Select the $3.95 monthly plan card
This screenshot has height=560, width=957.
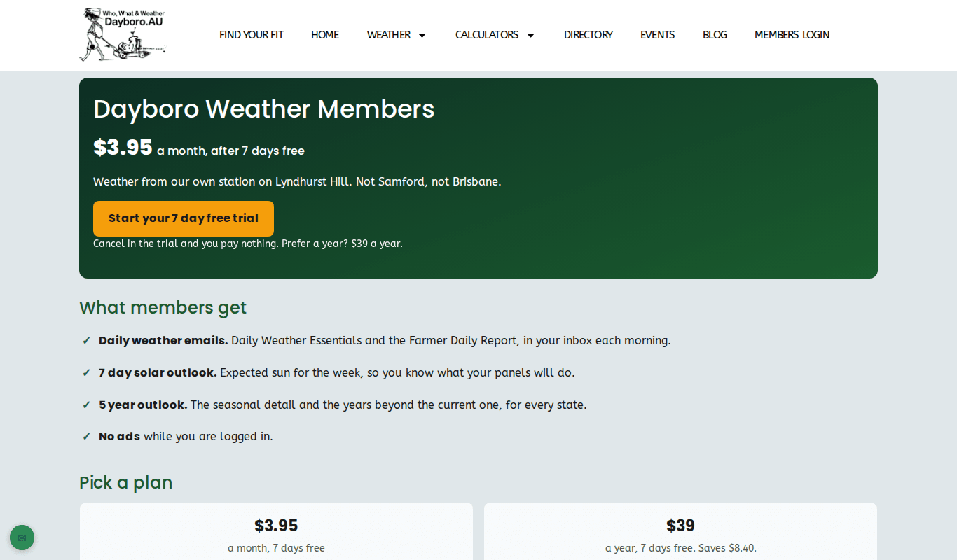pyautogui.click(x=276, y=531)
